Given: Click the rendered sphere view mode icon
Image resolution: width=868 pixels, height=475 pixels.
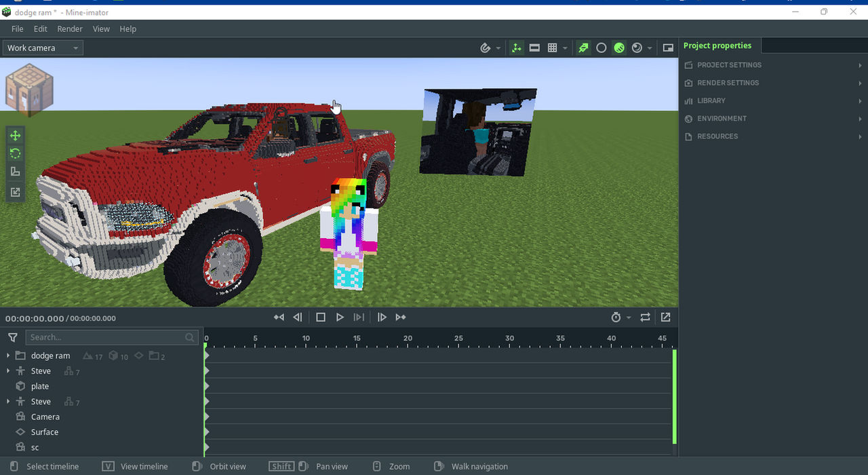Looking at the screenshot, I should pos(637,48).
